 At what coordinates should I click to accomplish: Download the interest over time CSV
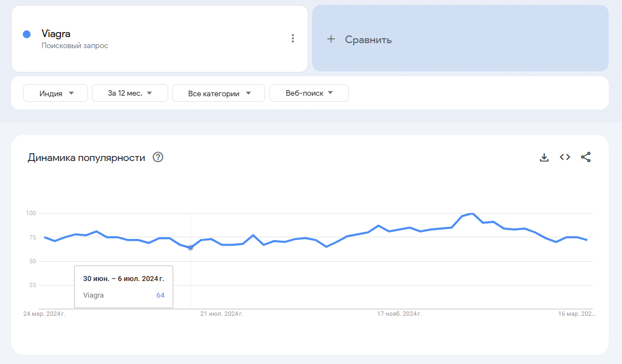(x=545, y=158)
